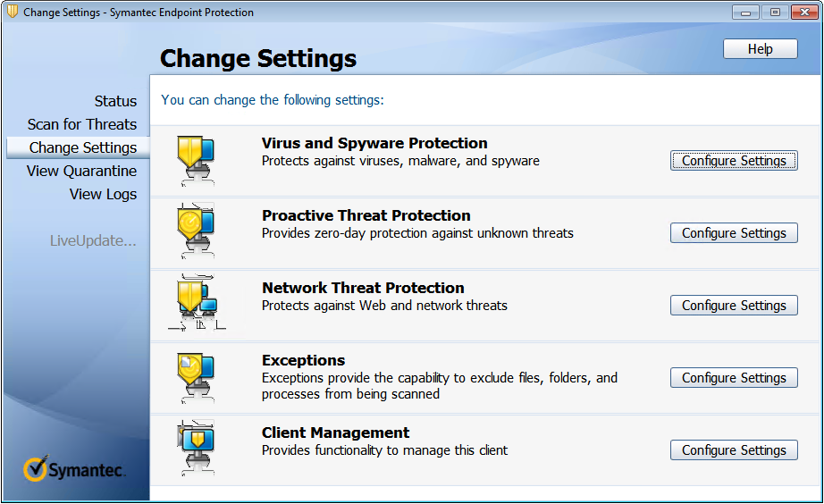
Task: Configure Network Threat Protection settings
Action: pos(734,306)
